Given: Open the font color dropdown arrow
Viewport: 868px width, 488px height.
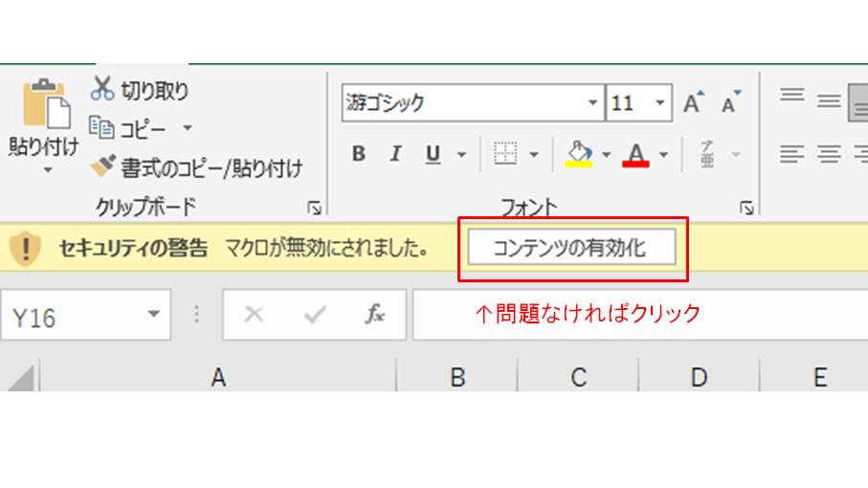Looking at the screenshot, I should [x=663, y=154].
